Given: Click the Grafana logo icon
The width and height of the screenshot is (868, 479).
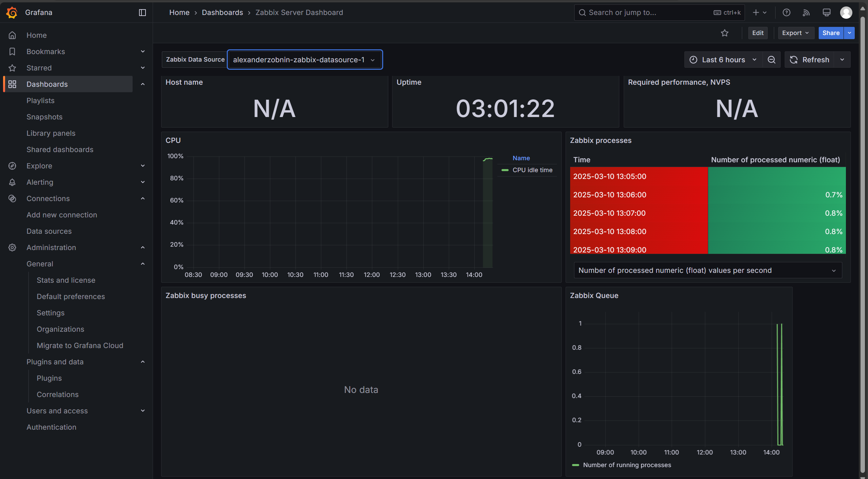Looking at the screenshot, I should [x=12, y=13].
